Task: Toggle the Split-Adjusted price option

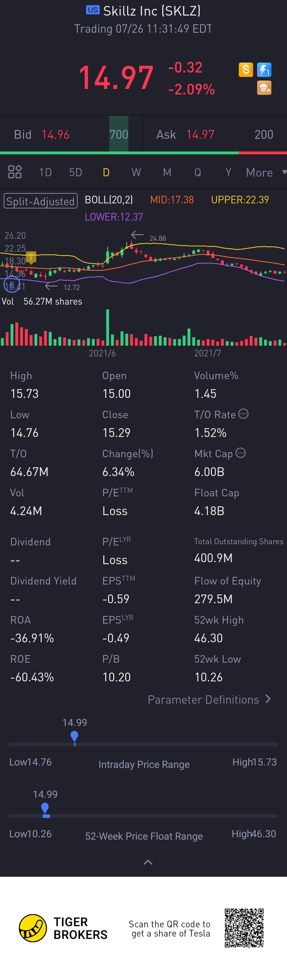Action: tap(40, 201)
